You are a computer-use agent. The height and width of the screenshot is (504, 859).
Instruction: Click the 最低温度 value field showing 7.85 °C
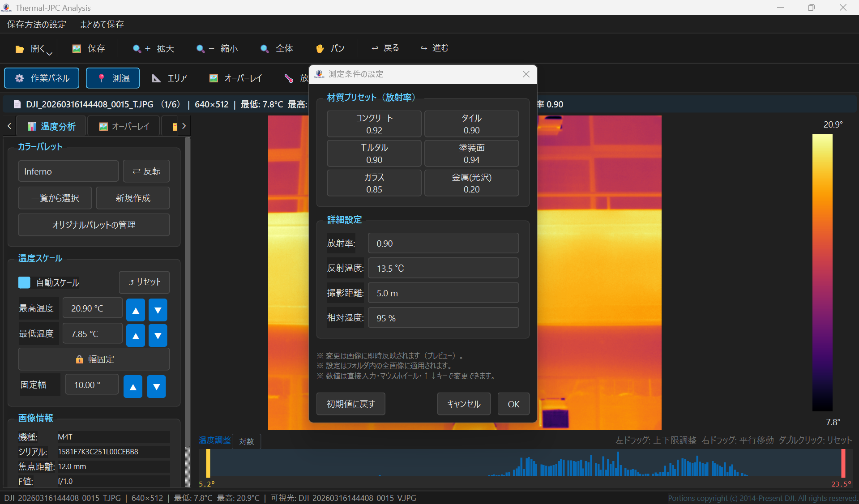pyautogui.click(x=93, y=334)
